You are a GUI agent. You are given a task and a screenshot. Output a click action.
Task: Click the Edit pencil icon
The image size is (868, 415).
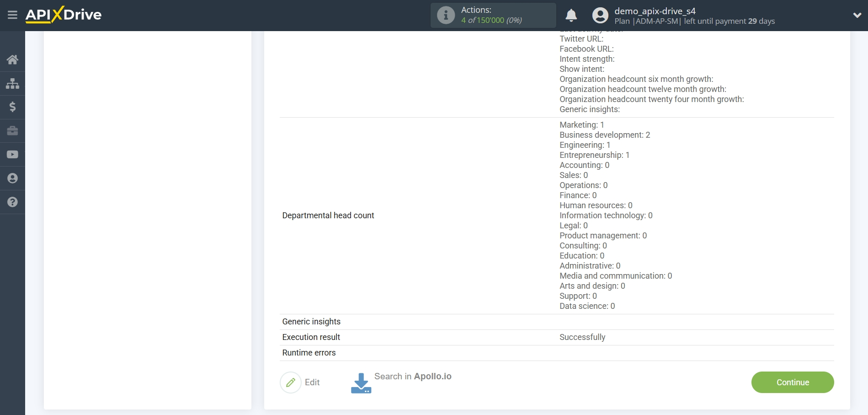pyautogui.click(x=291, y=382)
